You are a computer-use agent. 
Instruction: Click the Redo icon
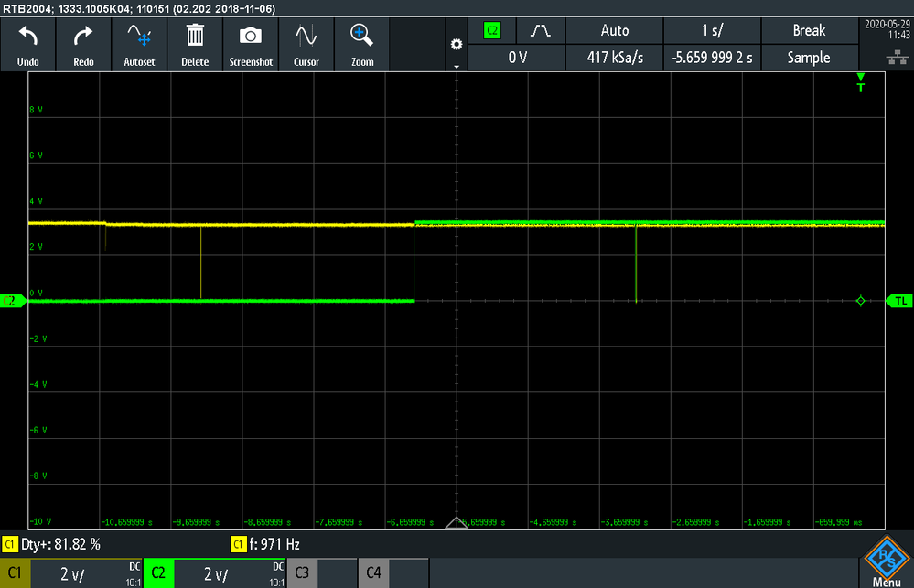[x=83, y=45]
